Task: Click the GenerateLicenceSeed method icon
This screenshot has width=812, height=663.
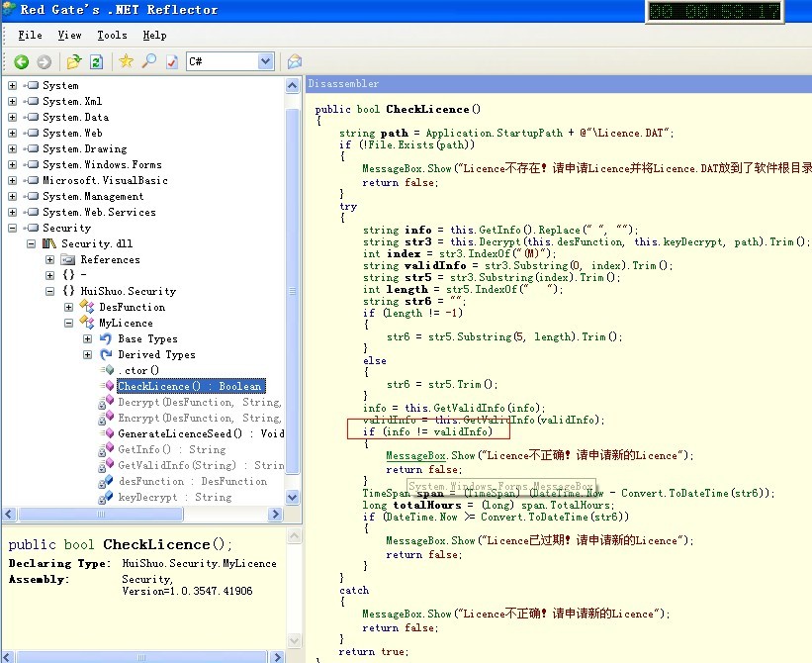Action: pyautogui.click(x=107, y=433)
